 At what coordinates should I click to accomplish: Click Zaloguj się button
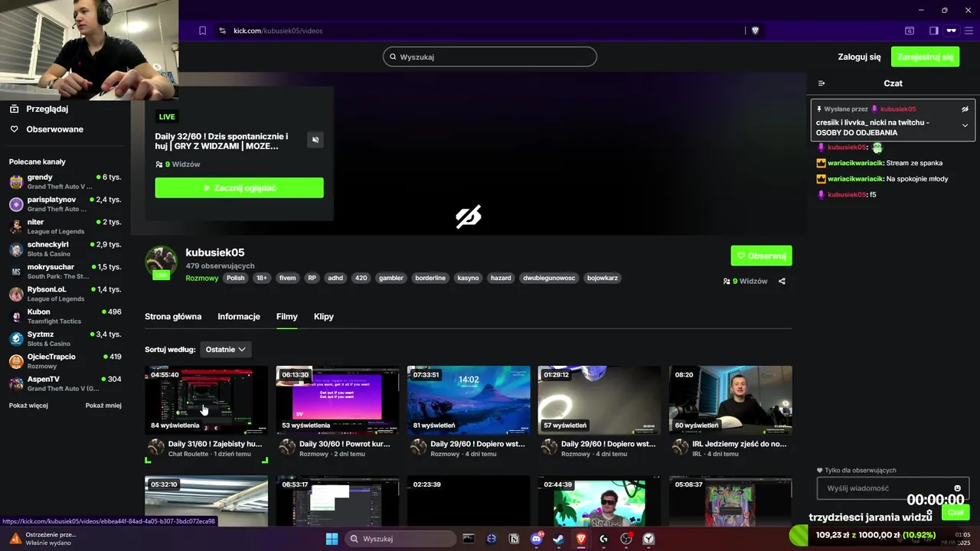pos(859,57)
